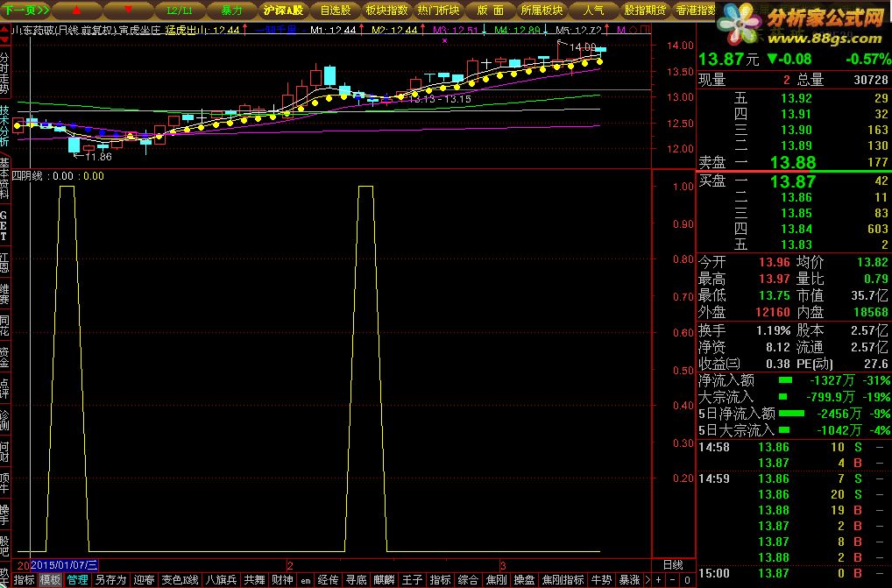Image resolution: width=892 pixels, height=588 pixels.
Task: Click the red down-arrow toolbar button
Action: point(128,11)
